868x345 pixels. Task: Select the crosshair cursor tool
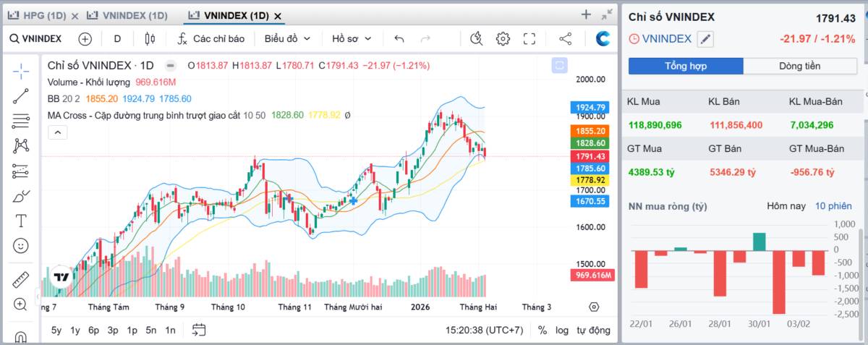coord(21,70)
